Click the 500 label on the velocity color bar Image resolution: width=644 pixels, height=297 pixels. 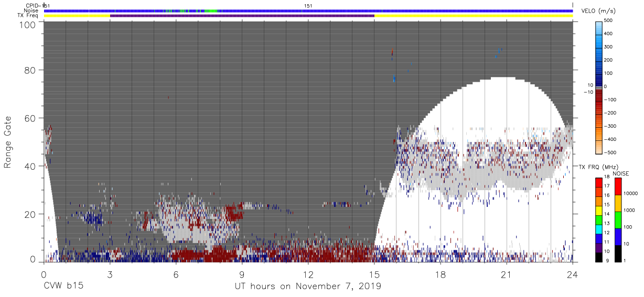(x=608, y=20)
